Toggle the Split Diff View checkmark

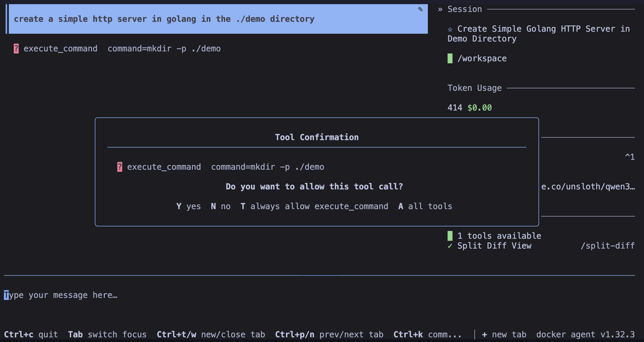click(450, 246)
